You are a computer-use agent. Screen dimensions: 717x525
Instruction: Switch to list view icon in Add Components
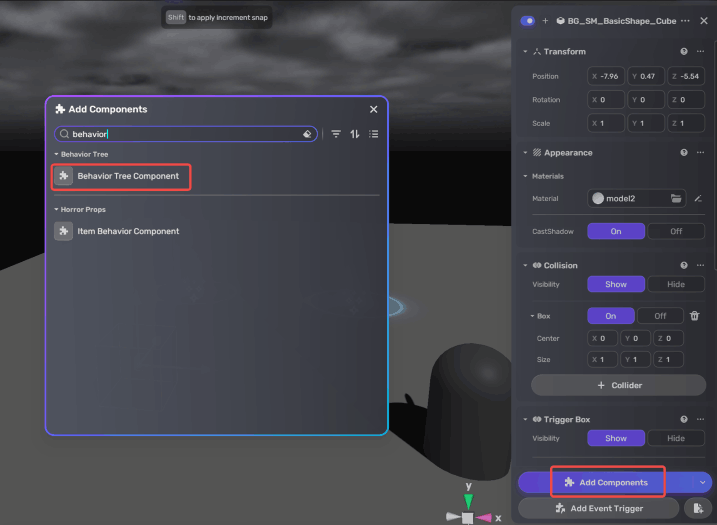click(x=373, y=134)
